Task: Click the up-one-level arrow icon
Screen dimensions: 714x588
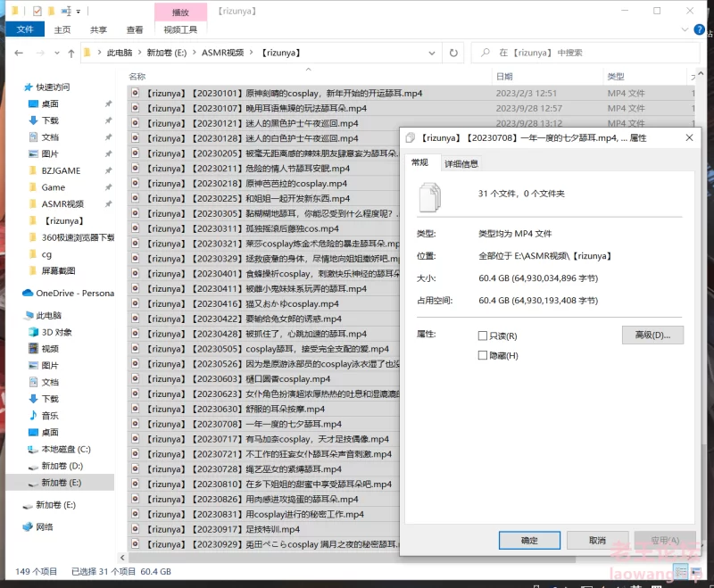Action: [x=71, y=54]
